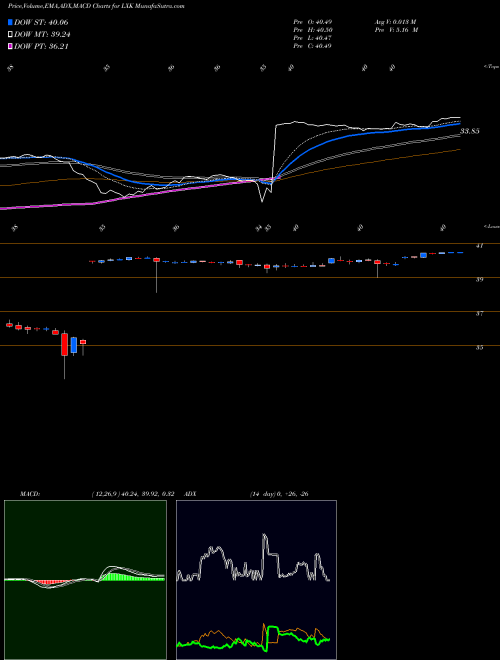This screenshot has height=660, width=500.
Task: Click the 'Avg V: 0.013 M' value
Action: (x=395, y=21)
